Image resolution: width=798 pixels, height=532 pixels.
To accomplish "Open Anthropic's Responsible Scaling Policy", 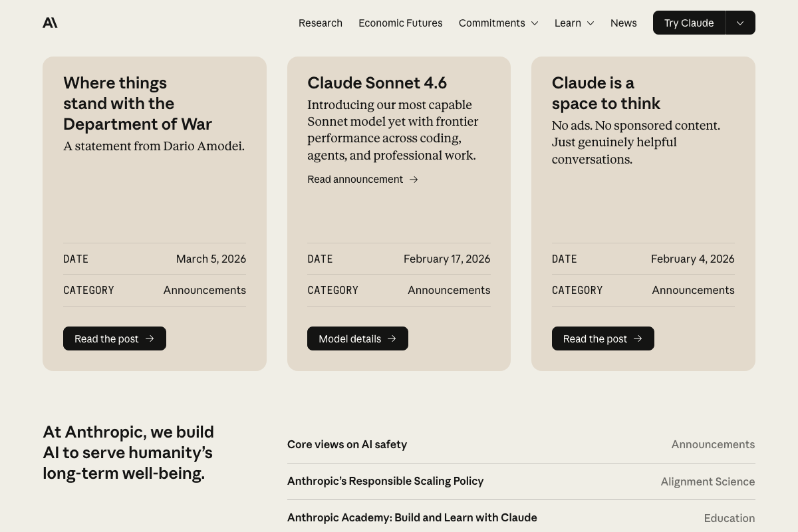I will (385, 481).
